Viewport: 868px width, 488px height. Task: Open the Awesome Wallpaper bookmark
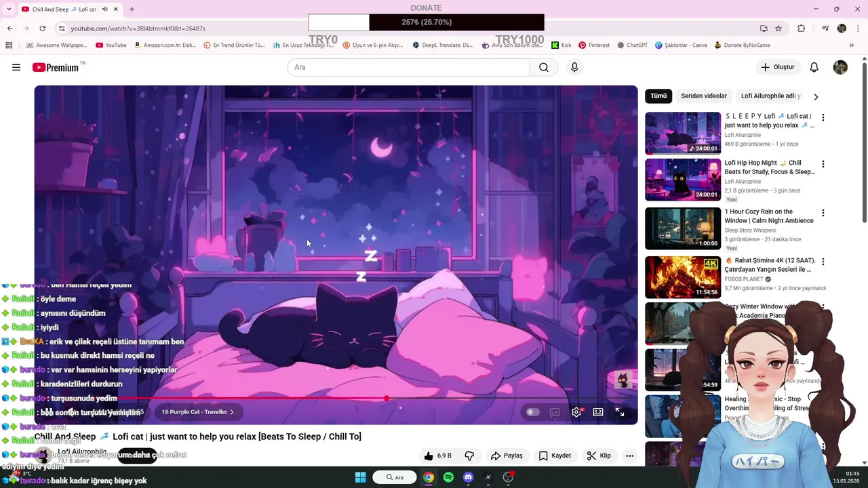[56, 45]
